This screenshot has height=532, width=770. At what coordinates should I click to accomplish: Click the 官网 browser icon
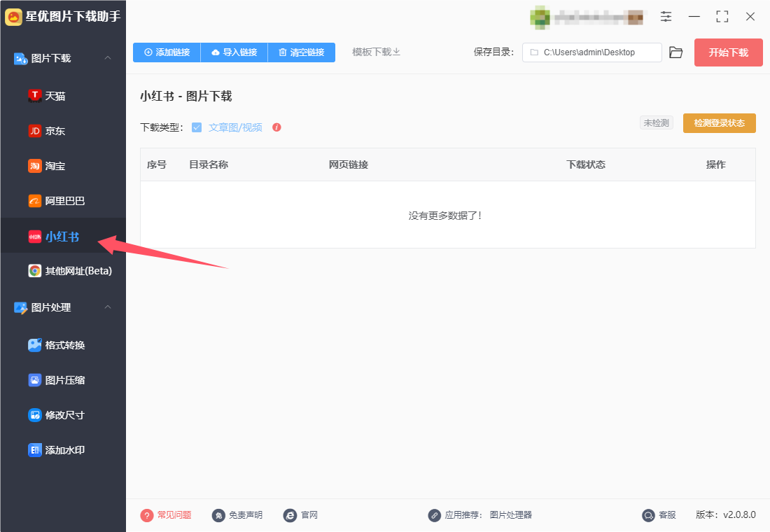[x=290, y=515]
